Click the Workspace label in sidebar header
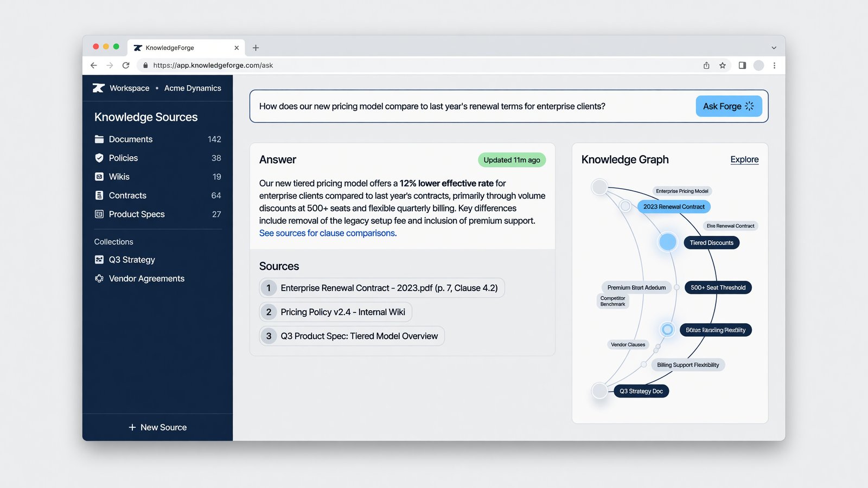Image resolution: width=868 pixels, height=488 pixels. pos(129,88)
